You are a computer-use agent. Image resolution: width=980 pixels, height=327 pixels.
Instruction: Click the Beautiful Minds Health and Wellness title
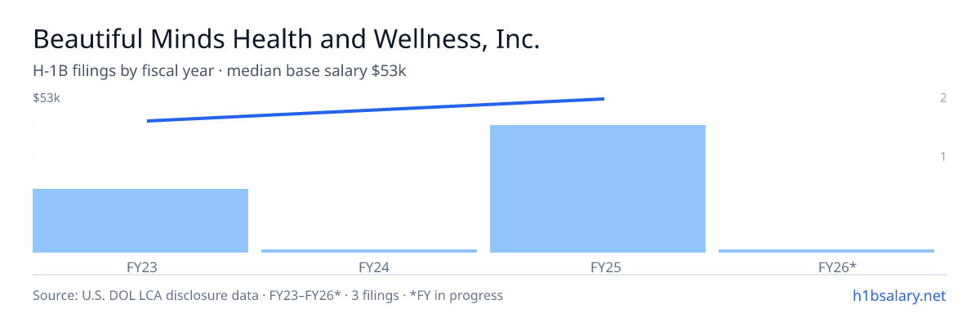tap(286, 39)
